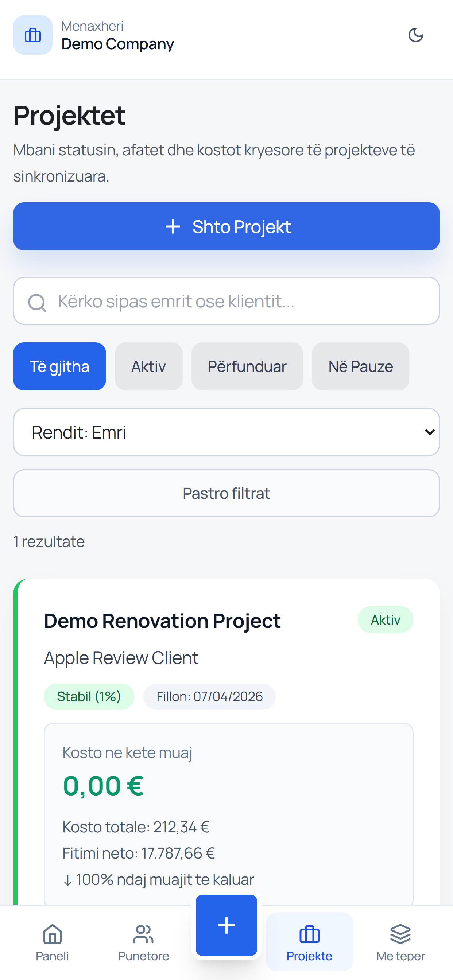Viewport: 453px width, 980px height.
Task: Click the Shto Projekt button
Action: tap(226, 226)
